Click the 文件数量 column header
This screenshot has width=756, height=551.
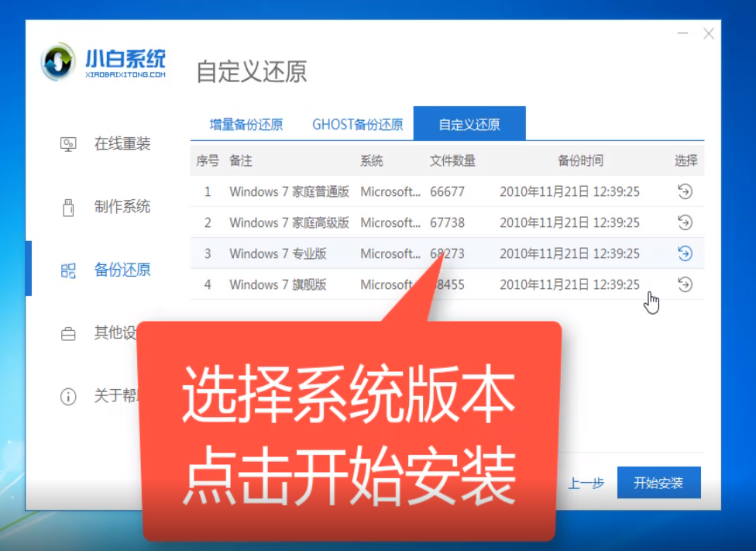pyautogui.click(x=452, y=161)
